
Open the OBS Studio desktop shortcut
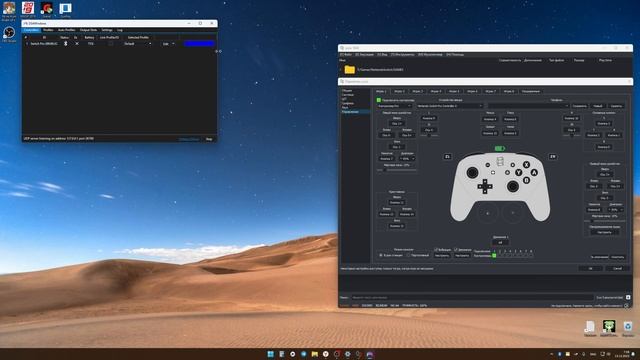click(9, 34)
